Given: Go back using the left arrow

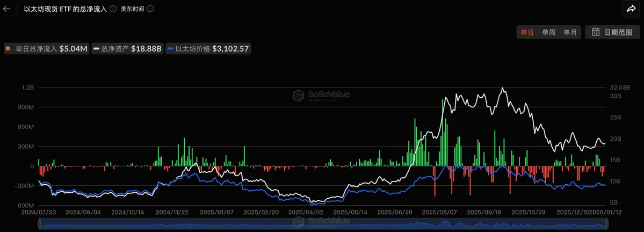Looking at the screenshot, I should click(x=6, y=9).
